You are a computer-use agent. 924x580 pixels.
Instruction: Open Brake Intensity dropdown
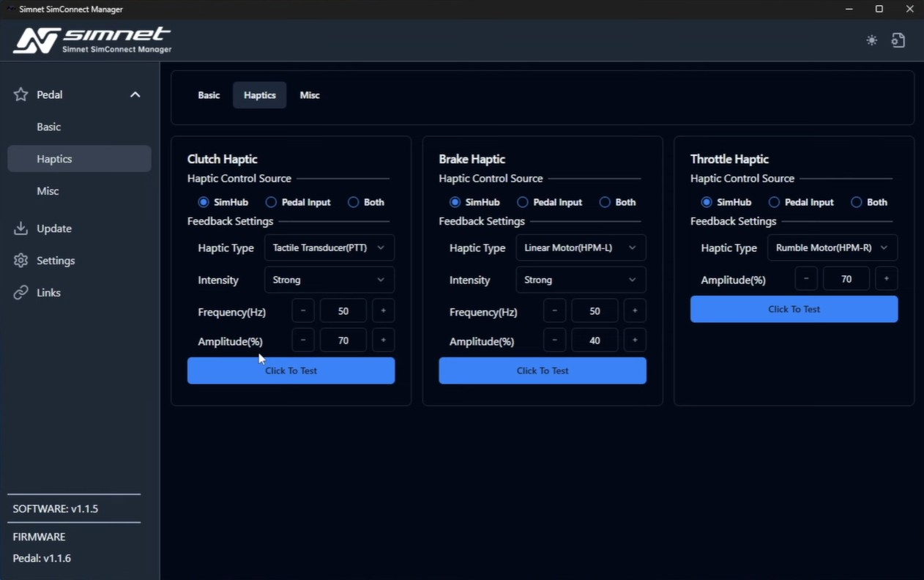[580, 280]
